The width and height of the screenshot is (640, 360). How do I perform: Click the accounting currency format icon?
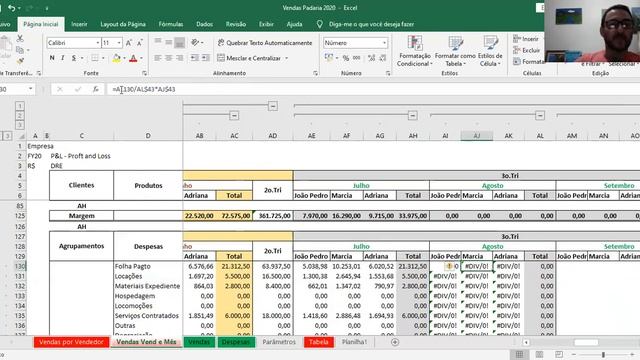tap(329, 58)
